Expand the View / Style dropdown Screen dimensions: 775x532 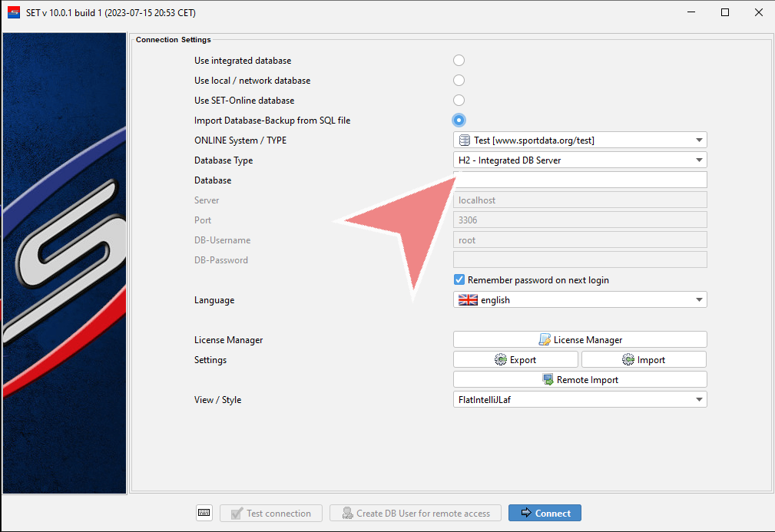point(580,399)
